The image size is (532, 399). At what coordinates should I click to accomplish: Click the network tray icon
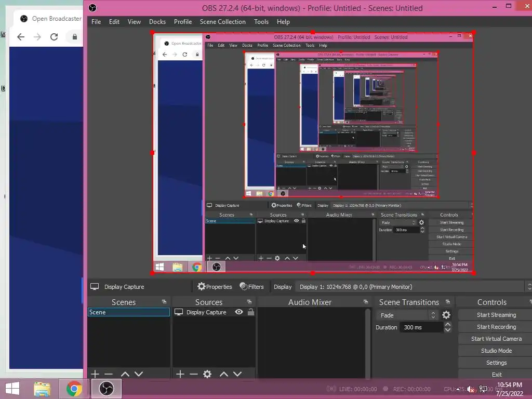click(x=483, y=389)
